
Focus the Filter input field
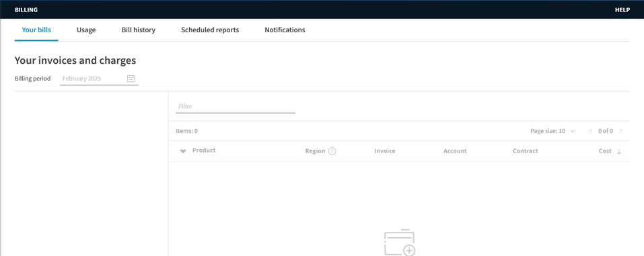236,106
